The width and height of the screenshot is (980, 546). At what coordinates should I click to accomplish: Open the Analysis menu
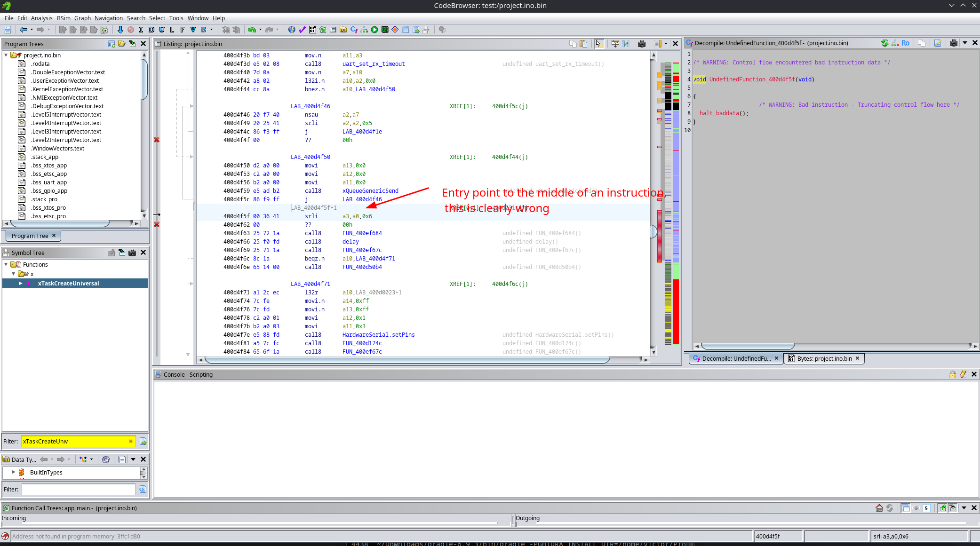point(41,18)
